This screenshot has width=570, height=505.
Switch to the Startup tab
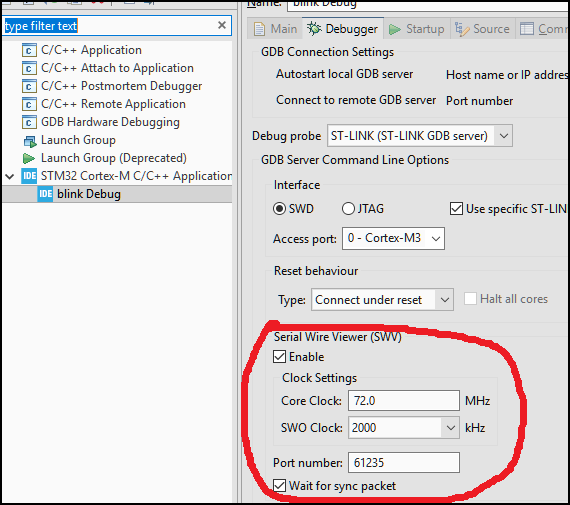click(417, 29)
